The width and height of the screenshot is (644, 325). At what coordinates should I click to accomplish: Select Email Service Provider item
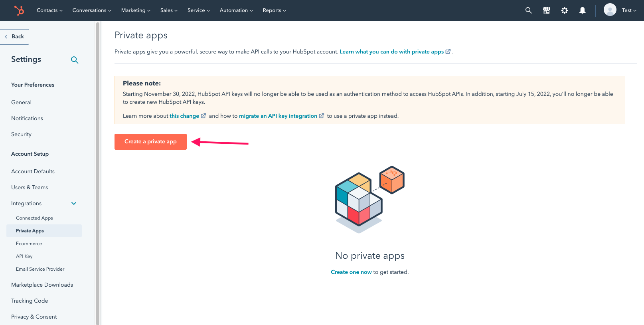[40, 269]
